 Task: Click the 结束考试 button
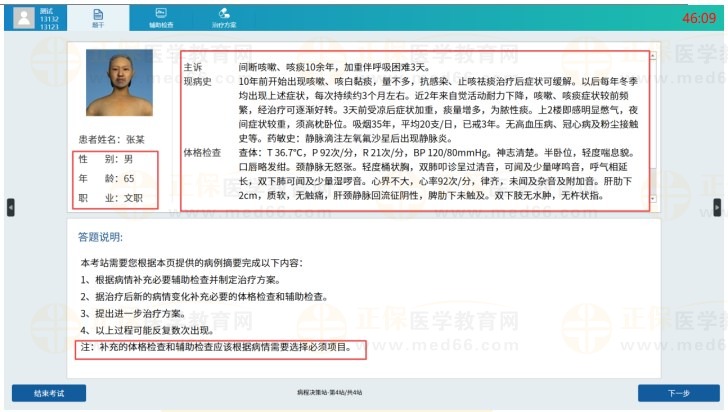[x=49, y=393]
